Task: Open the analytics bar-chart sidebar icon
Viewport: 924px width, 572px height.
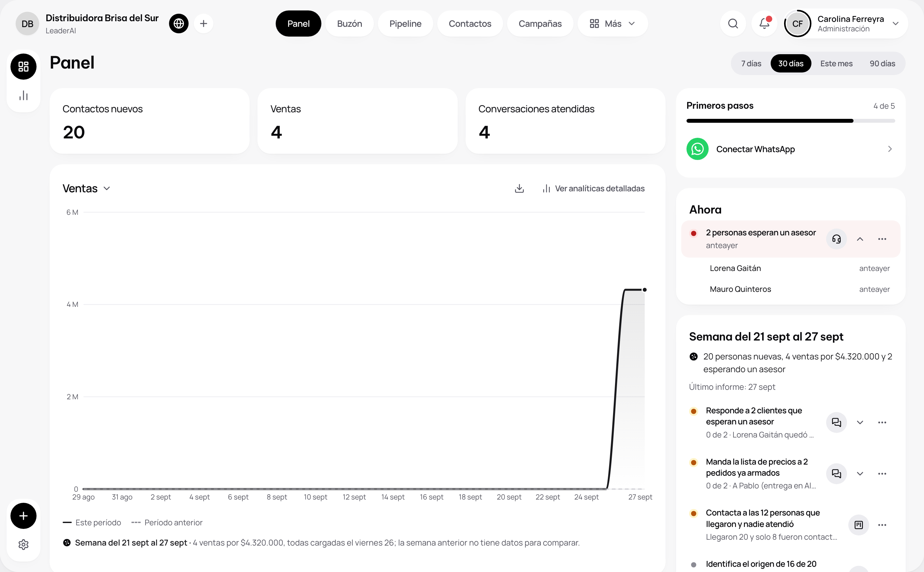Action: coord(23,95)
